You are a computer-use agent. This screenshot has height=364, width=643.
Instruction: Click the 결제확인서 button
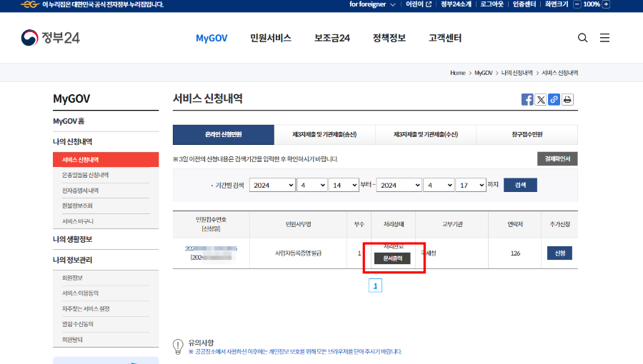pyautogui.click(x=557, y=159)
